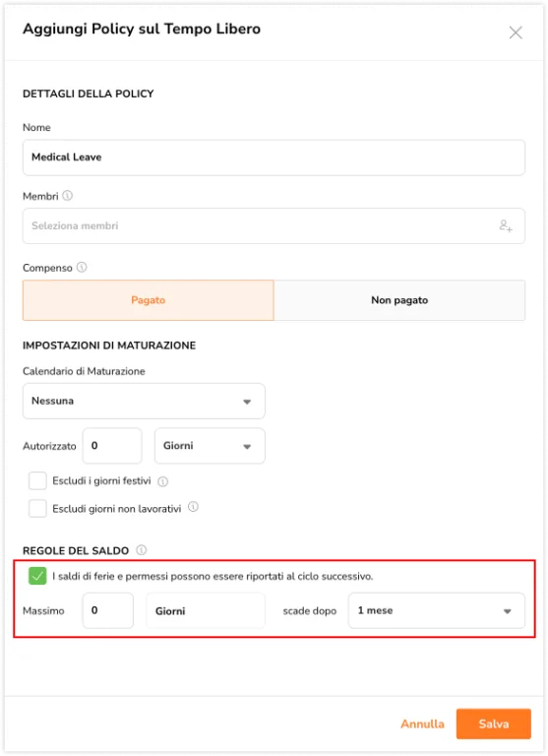Click the info icon next to Regole del Saldo
The width and height of the screenshot is (548, 756).
pyautogui.click(x=142, y=550)
